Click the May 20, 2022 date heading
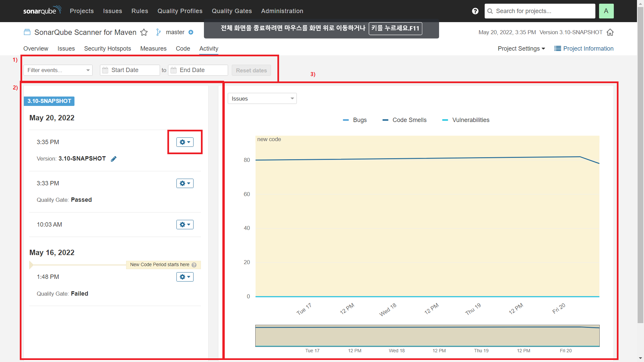 point(52,118)
